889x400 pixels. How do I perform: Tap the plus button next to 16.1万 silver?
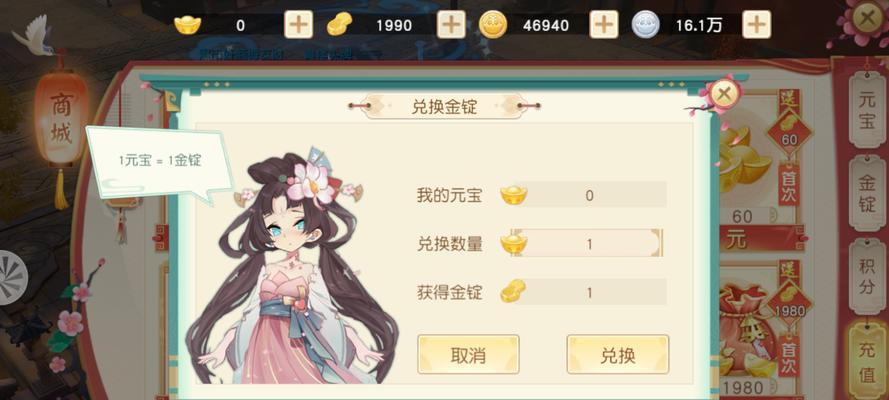tap(757, 24)
